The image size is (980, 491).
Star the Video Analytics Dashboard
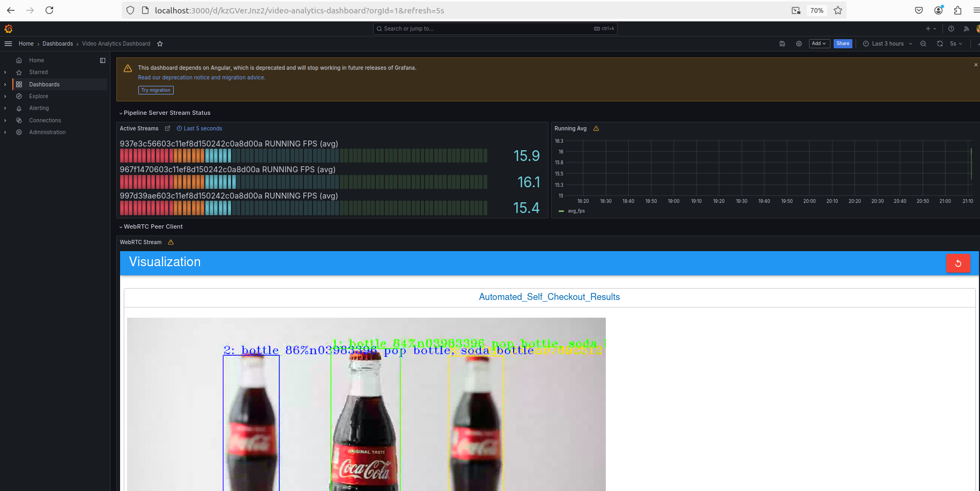pyautogui.click(x=160, y=44)
